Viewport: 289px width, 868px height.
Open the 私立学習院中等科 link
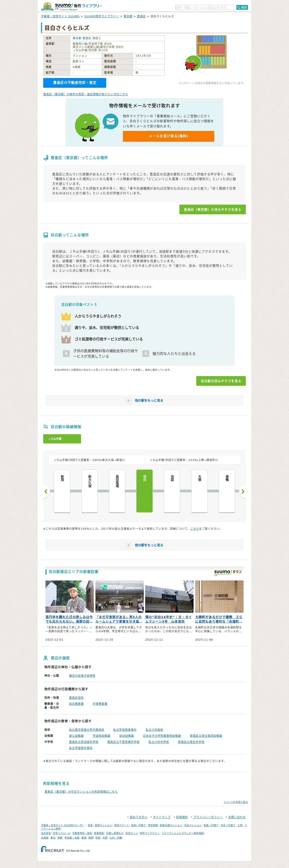tap(81, 748)
